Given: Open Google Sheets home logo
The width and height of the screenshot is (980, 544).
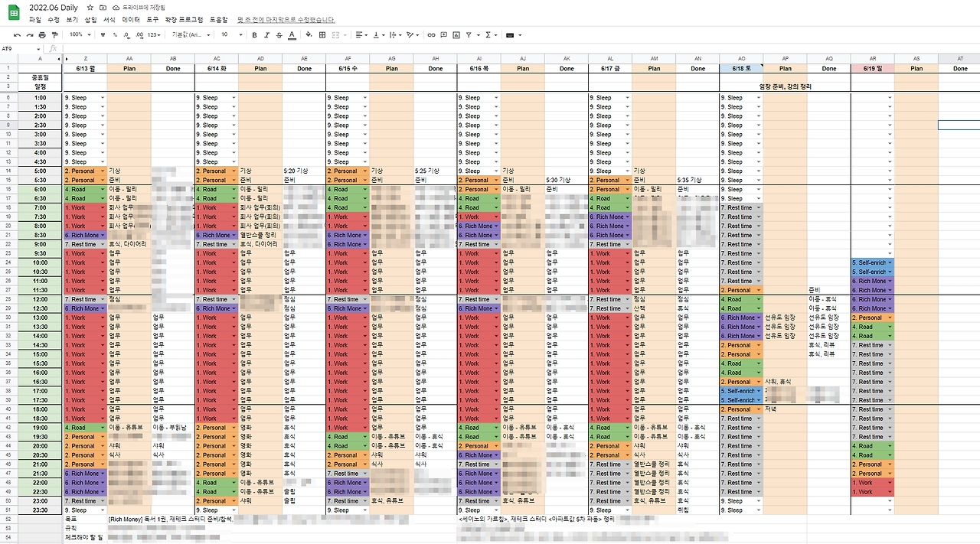Looking at the screenshot, I should [14, 13].
